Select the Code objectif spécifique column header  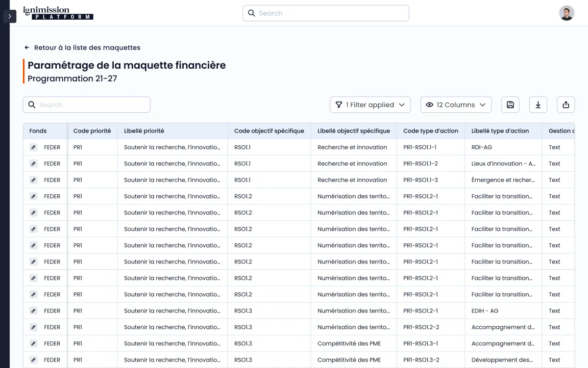269,131
